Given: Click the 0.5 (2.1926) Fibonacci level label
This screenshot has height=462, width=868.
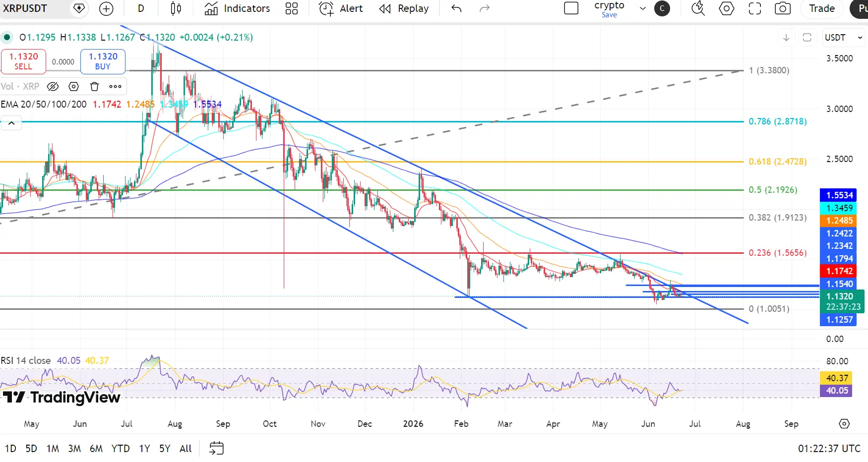Looking at the screenshot, I should (x=773, y=190).
